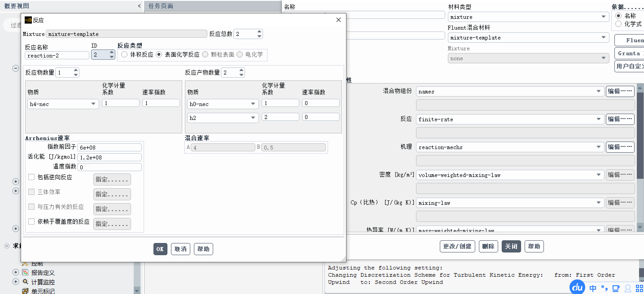Select the Chemical Formula (化学式) radio button

click(618, 24)
